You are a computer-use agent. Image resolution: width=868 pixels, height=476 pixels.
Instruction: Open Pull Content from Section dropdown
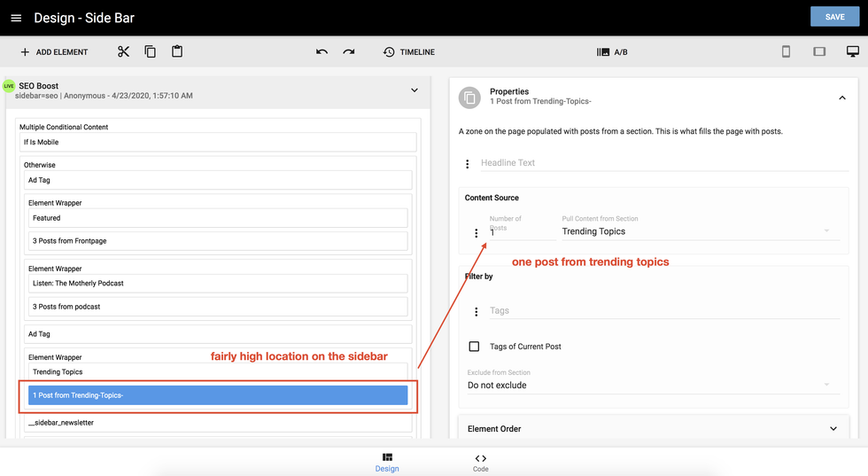(x=696, y=231)
